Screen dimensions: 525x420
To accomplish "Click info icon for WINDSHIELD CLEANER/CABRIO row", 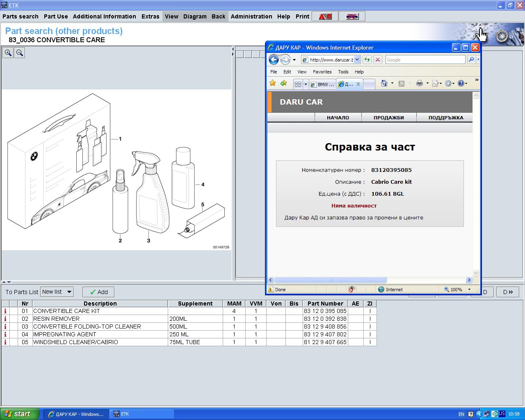I will [5, 342].
